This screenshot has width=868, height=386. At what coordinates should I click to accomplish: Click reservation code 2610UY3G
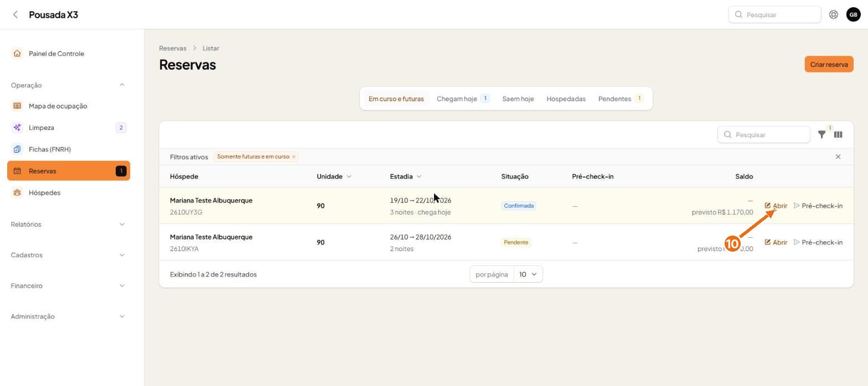[x=186, y=212]
